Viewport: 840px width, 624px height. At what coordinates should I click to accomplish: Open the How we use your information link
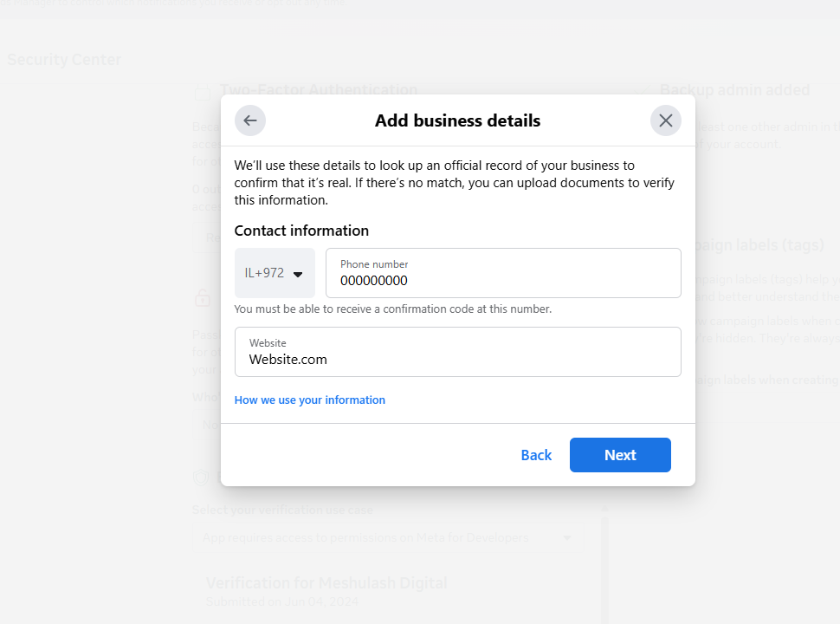point(309,400)
